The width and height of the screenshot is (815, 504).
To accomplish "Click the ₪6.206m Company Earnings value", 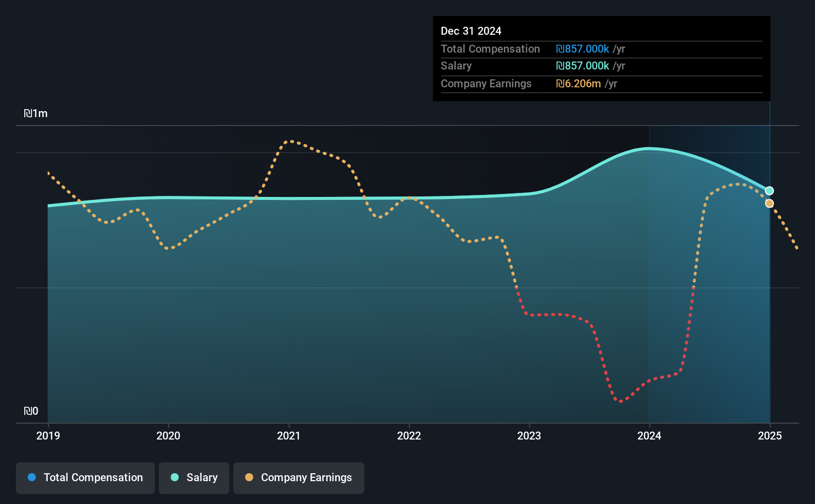I will tap(578, 84).
